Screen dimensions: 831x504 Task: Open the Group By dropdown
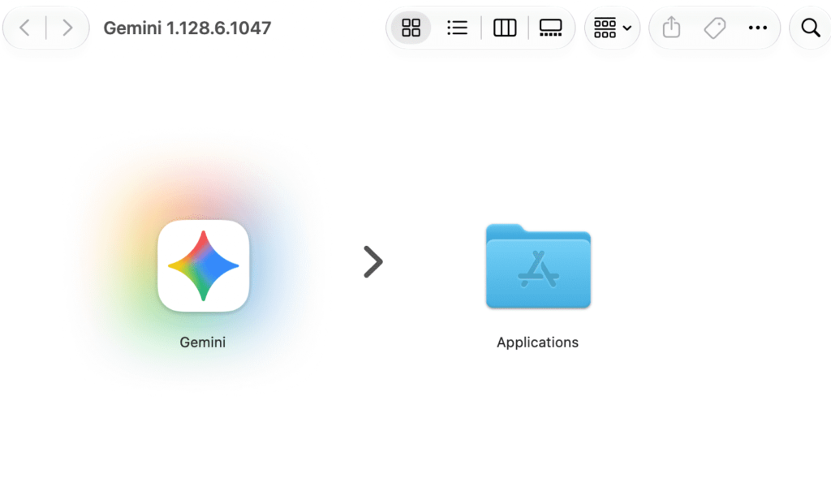[x=612, y=28]
